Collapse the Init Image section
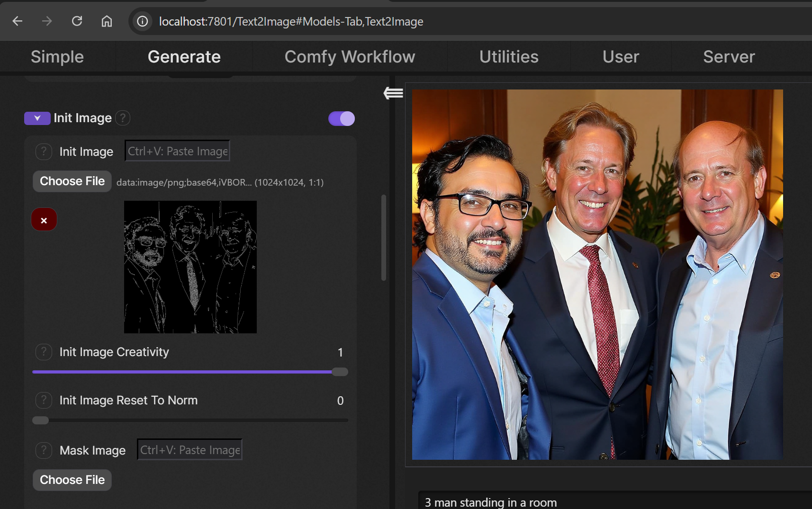 [x=37, y=118]
